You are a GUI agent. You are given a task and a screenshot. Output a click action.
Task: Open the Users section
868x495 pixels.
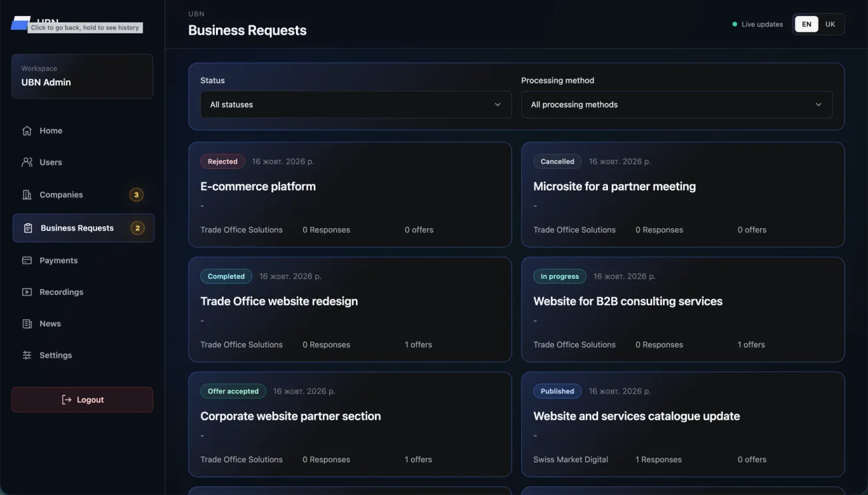[83, 162]
